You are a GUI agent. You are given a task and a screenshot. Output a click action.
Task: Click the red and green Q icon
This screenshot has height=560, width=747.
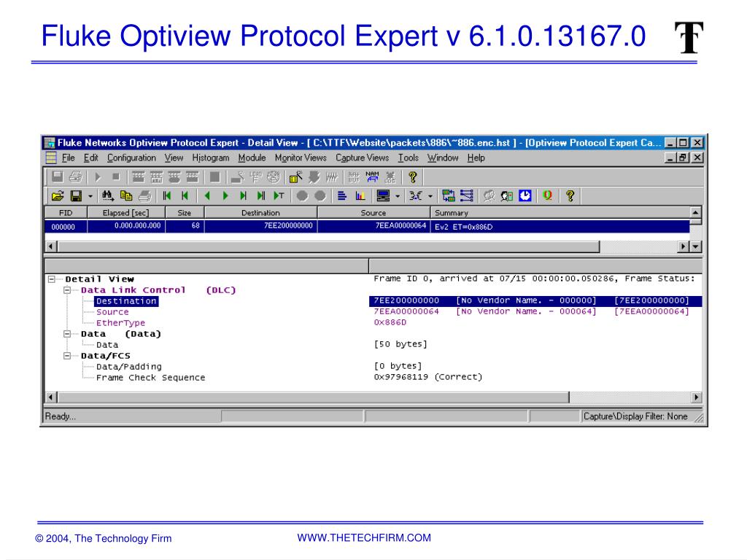pos(547,195)
